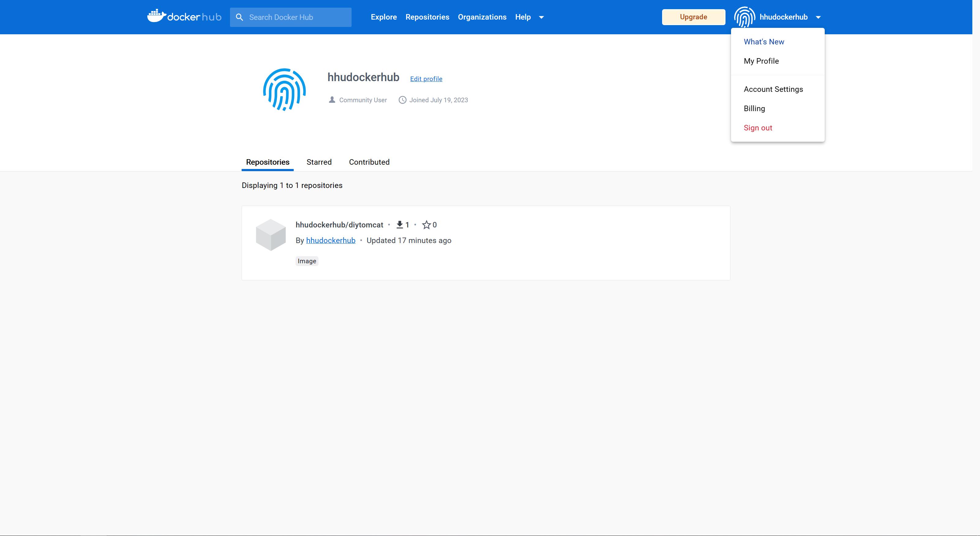Open Account Settings
Image resolution: width=980 pixels, height=536 pixels.
click(773, 89)
